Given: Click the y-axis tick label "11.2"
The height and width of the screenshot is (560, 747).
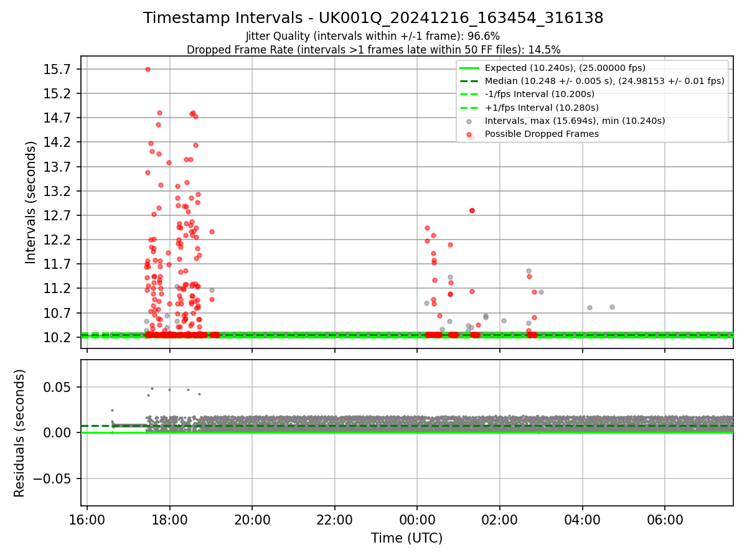Looking at the screenshot, I should click(x=57, y=288).
